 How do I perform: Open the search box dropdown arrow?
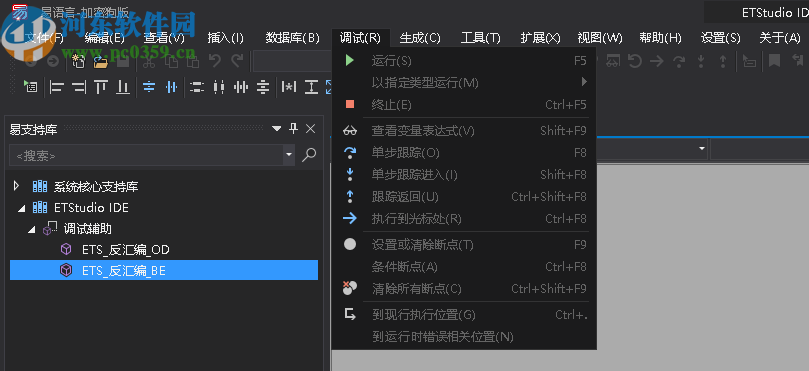288,155
